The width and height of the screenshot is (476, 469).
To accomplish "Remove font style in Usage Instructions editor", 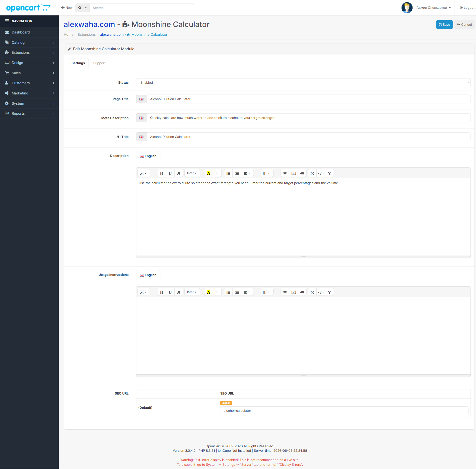I will (179, 292).
